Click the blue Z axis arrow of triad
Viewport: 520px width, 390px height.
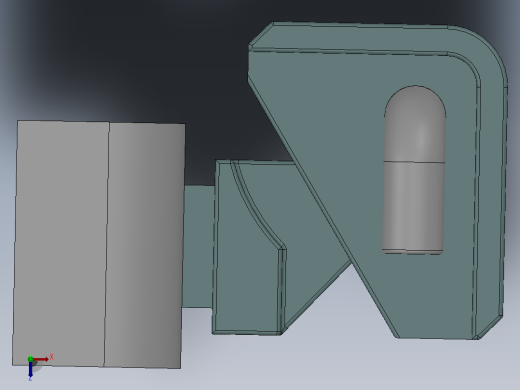click(30, 369)
